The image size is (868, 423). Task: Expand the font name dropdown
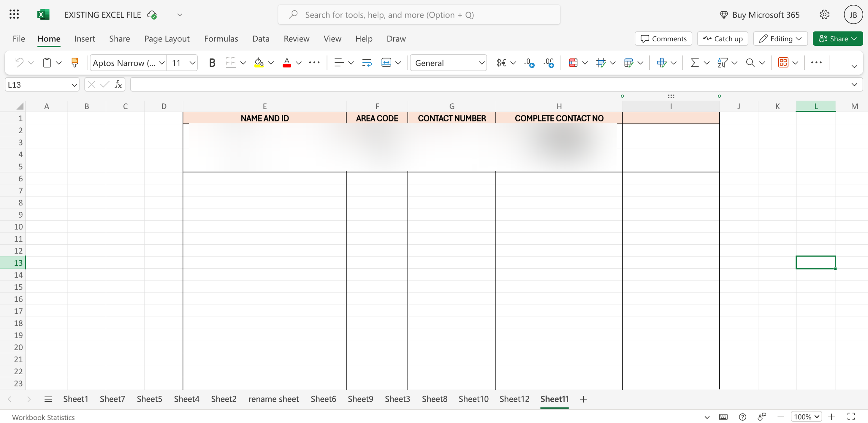click(x=162, y=63)
